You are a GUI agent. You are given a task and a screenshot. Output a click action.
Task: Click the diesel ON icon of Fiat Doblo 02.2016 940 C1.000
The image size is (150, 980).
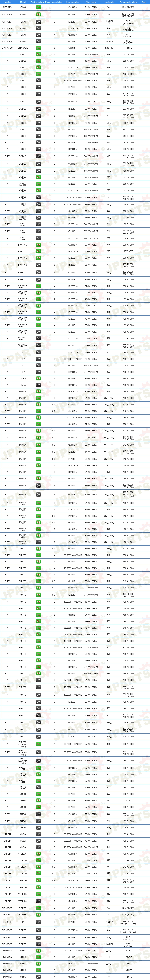[x=38, y=136]
